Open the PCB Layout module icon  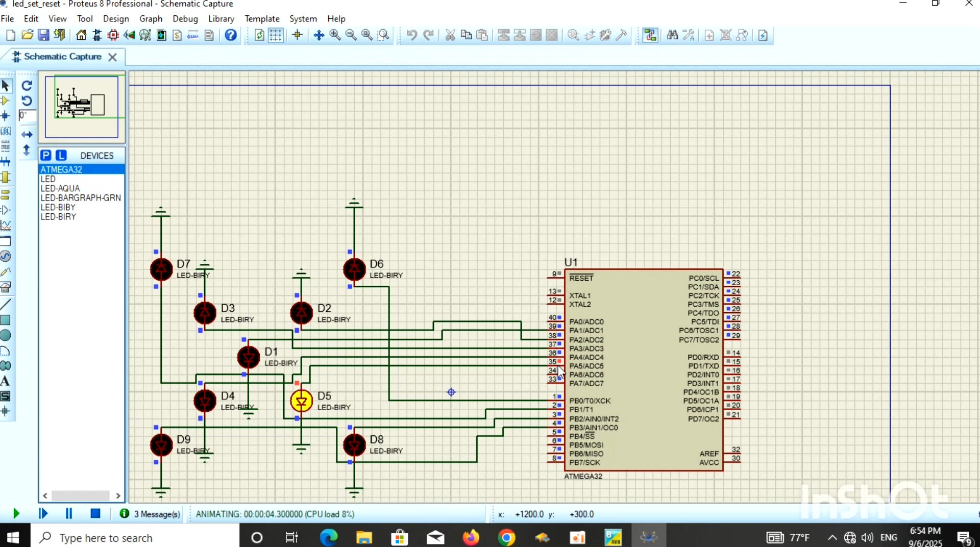tap(113, 35)
